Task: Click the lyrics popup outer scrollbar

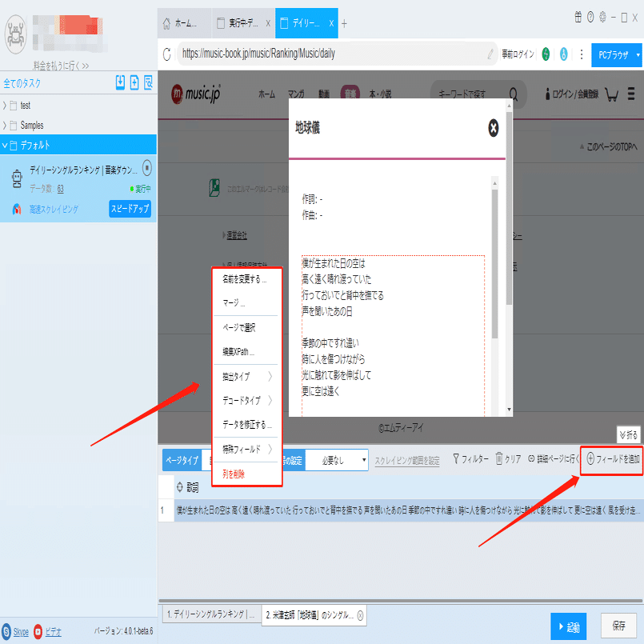Action: tap(509, 209)
